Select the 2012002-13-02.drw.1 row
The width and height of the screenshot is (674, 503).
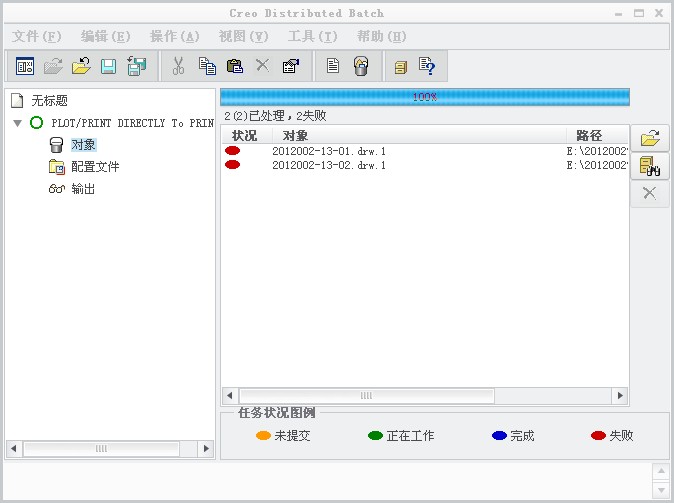pos(425,165)
